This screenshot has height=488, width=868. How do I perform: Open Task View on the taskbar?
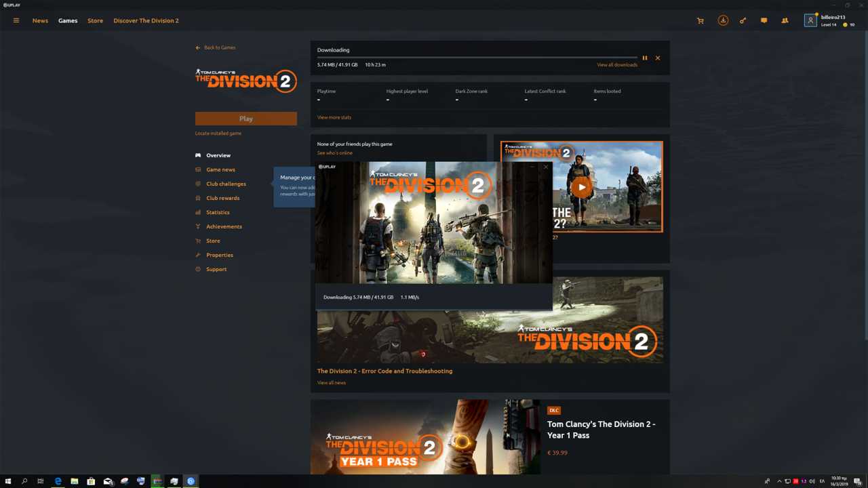click(x=41, y=481)
